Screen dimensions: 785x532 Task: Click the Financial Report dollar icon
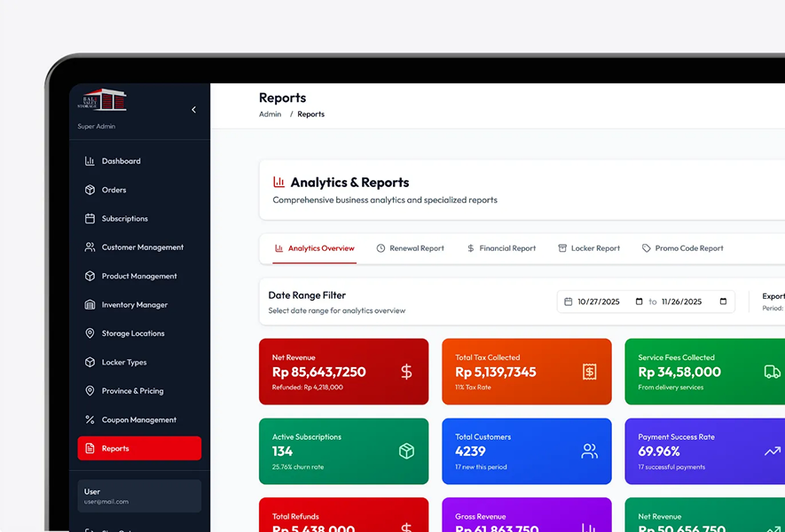coord(471,248)
